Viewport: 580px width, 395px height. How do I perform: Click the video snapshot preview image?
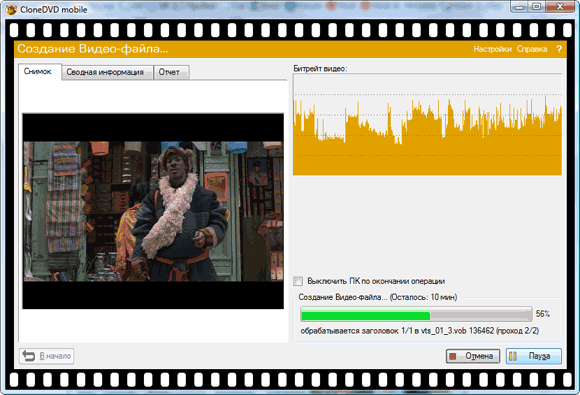153,211
